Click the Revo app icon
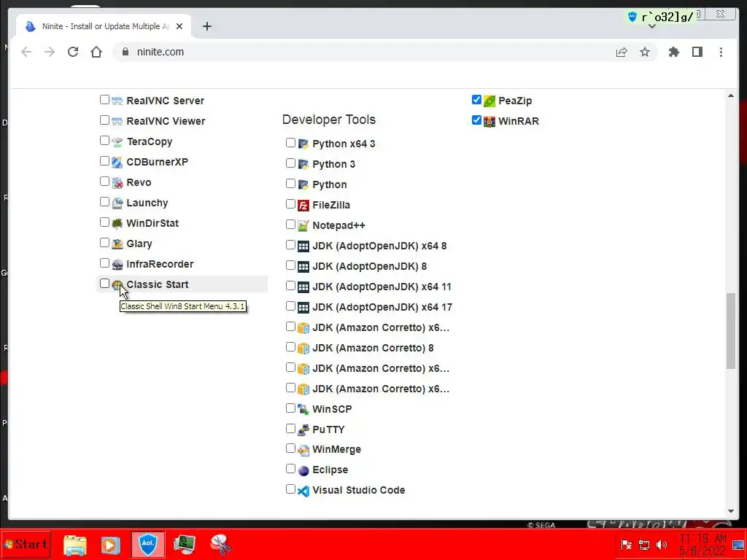This screenshot has width=747, height=560. point(117,182)
